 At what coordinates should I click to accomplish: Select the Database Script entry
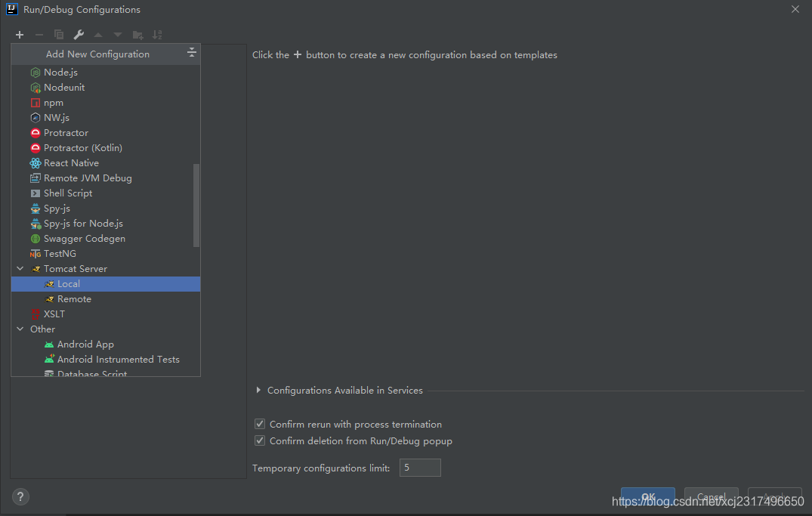point(106,373)
